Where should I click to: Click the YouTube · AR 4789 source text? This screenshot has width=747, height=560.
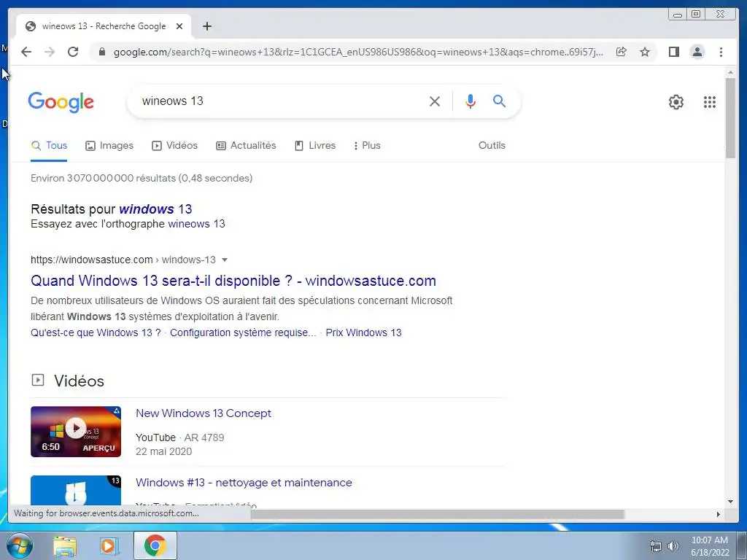179,437
